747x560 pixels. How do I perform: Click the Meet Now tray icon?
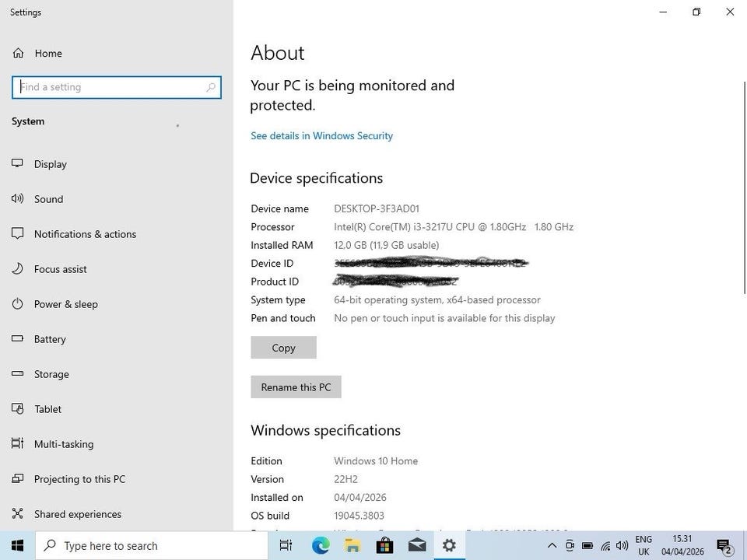(x=570, y=546)
